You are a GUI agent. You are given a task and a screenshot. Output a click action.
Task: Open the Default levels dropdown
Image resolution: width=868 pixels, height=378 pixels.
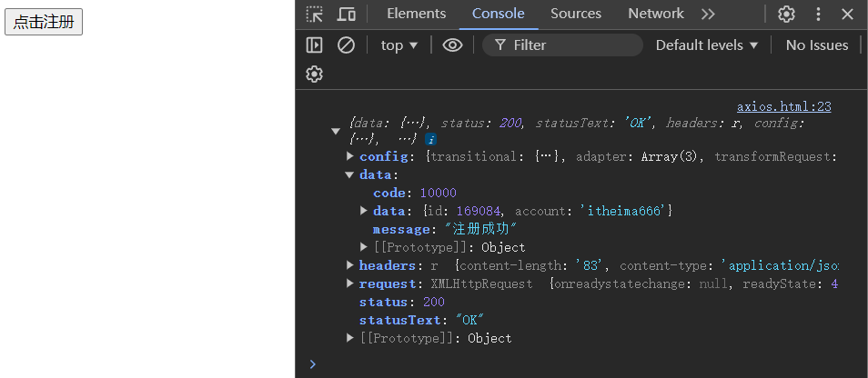[x=707, y=45]
